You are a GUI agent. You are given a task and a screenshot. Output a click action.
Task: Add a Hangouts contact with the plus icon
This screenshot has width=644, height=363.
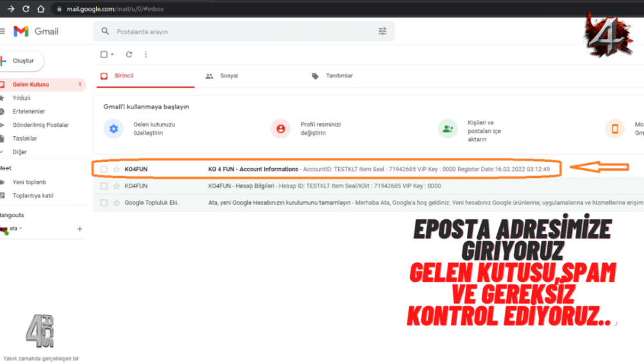[x=80, y=229]
